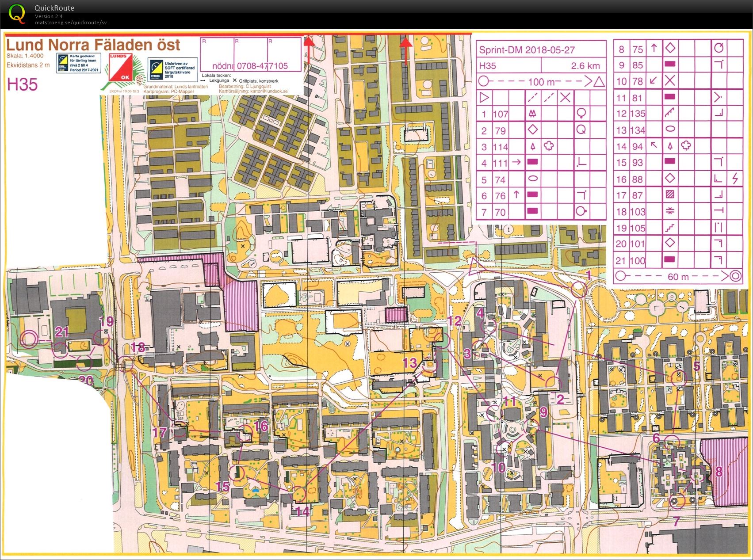Click control code 76 in the description table
The image size is (753, 560).
500,196
